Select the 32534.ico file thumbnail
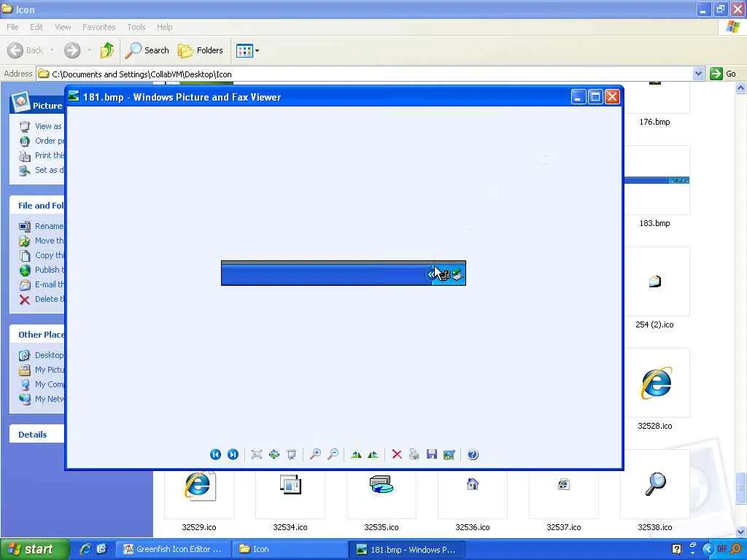This screenshot has width=747, height=560. point(290,495)
